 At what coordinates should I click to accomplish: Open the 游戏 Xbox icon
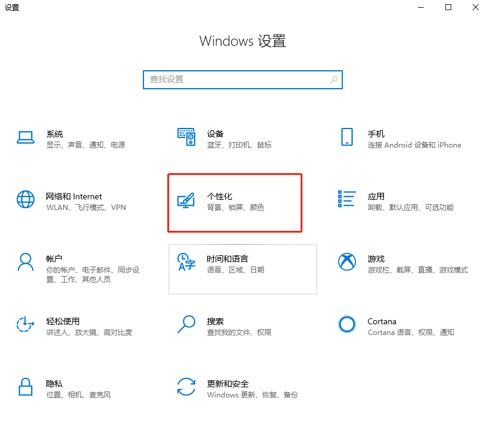click(347, 262)
